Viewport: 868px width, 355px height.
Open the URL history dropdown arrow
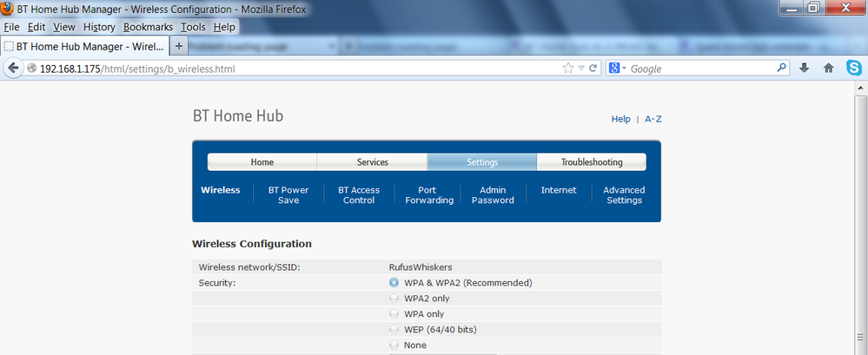(581, 69)
